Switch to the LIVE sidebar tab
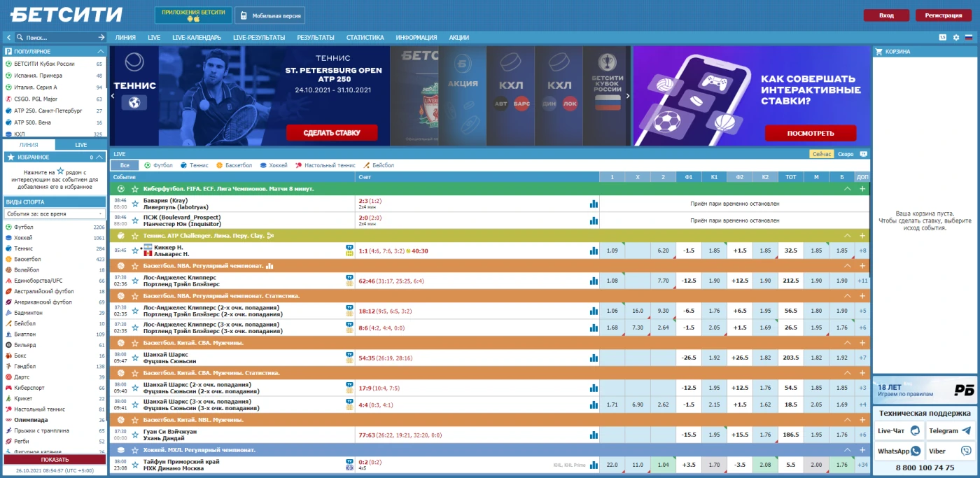The width and height of the screenshot is (980, 478). [x=81, y=145]
